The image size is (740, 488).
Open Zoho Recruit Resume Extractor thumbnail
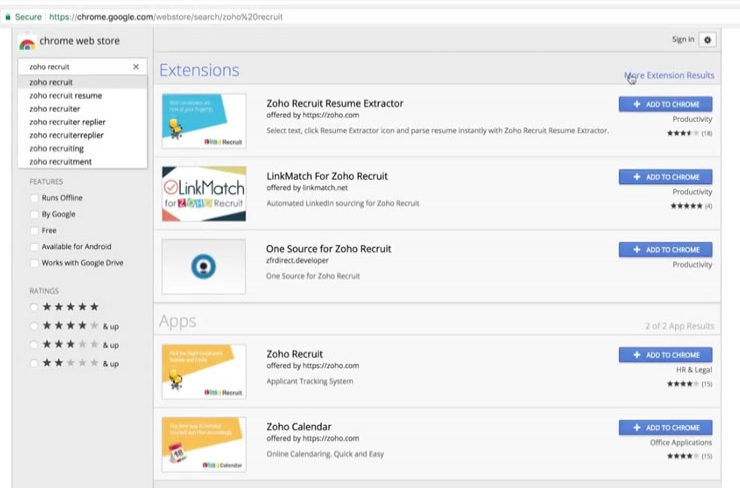point(204,121)
